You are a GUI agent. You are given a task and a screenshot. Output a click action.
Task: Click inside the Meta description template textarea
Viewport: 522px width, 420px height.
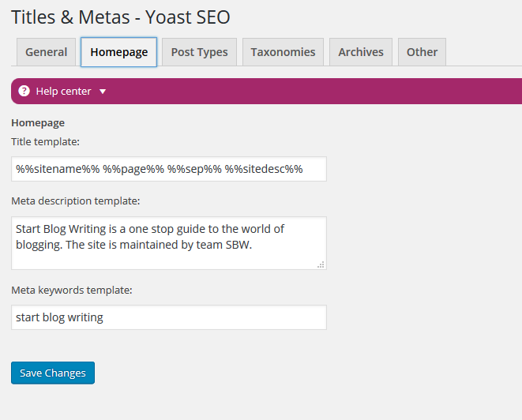[x=169, y=243]
